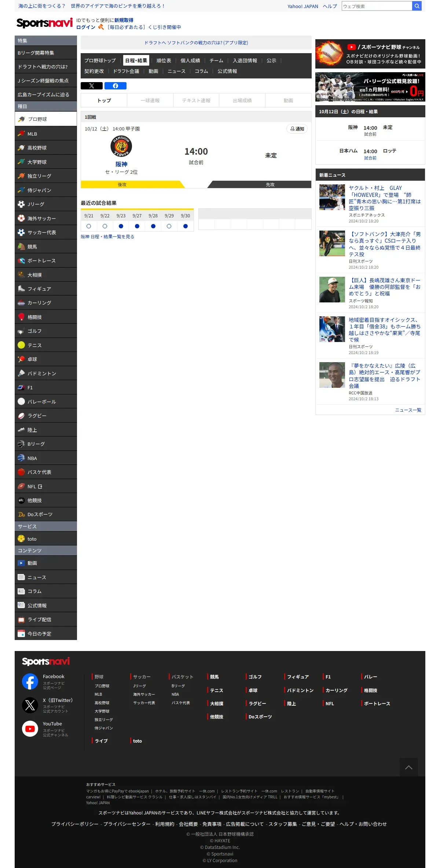This screenshot has width=440, height=868.
Task: Open 日程・結果 navigation tab
Action: point(136,60)
